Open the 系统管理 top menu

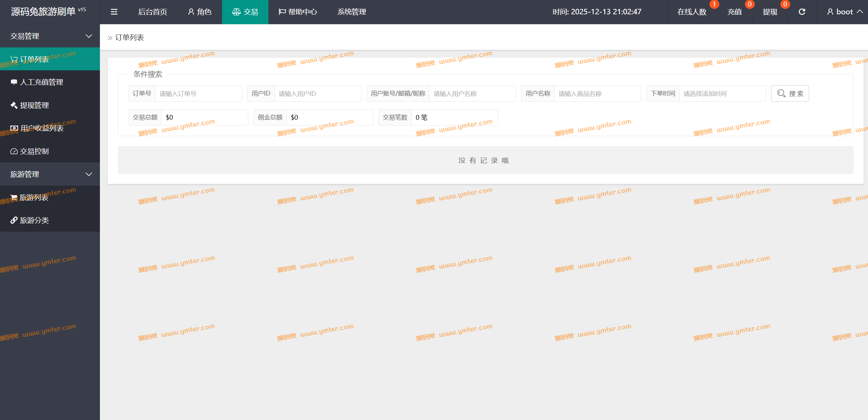tap(352, 12)
